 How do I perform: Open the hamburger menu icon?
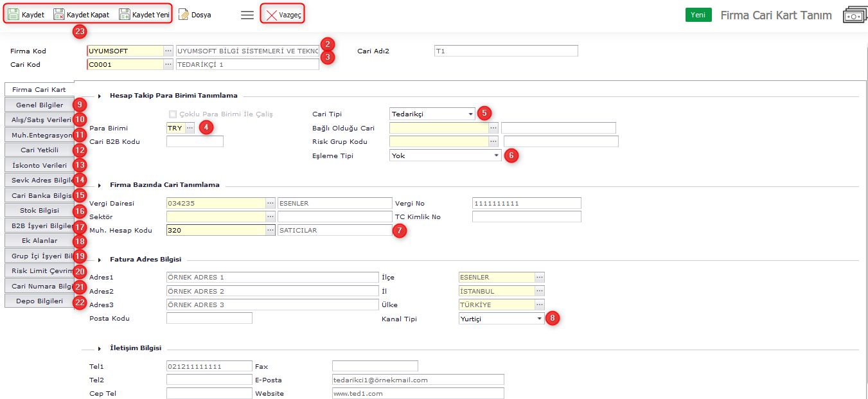(x=247, y=15)
